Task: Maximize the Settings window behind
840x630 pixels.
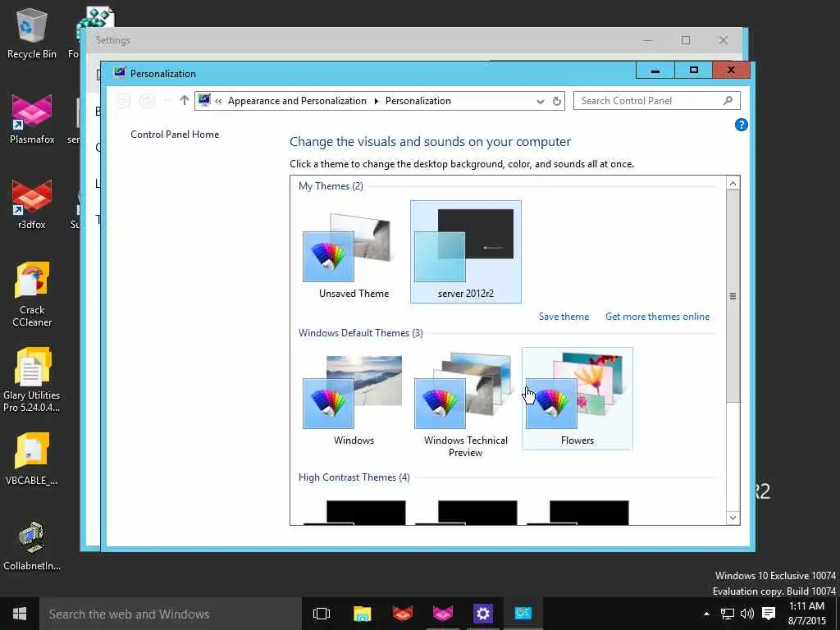Action: pos(686,40)
